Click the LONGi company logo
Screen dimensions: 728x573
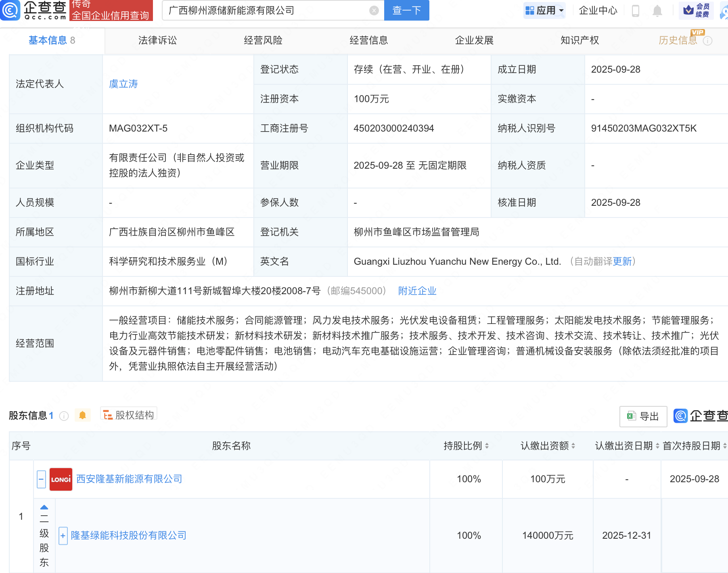click(61, 479)
